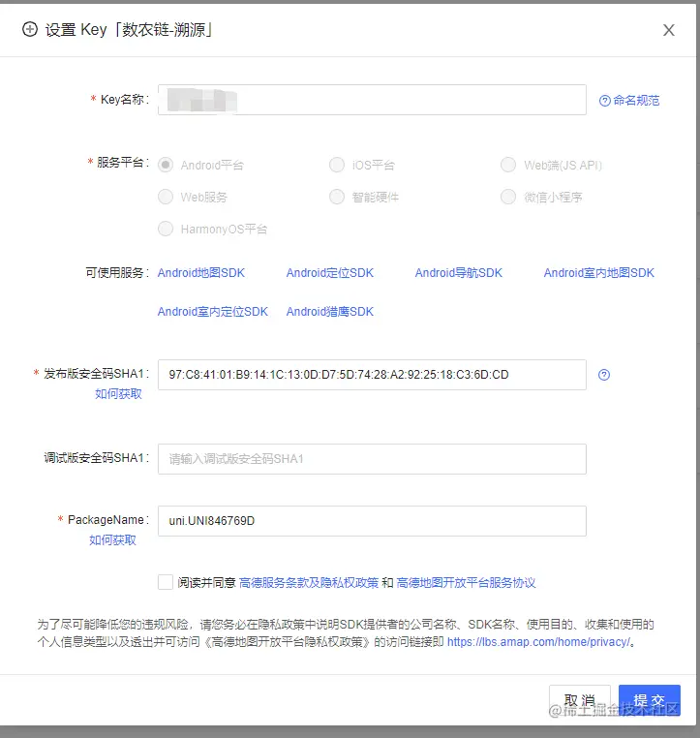Open the Android猎鹰SDK link
This screenshot has width=700, height=738.
click(x=330, y=312)
